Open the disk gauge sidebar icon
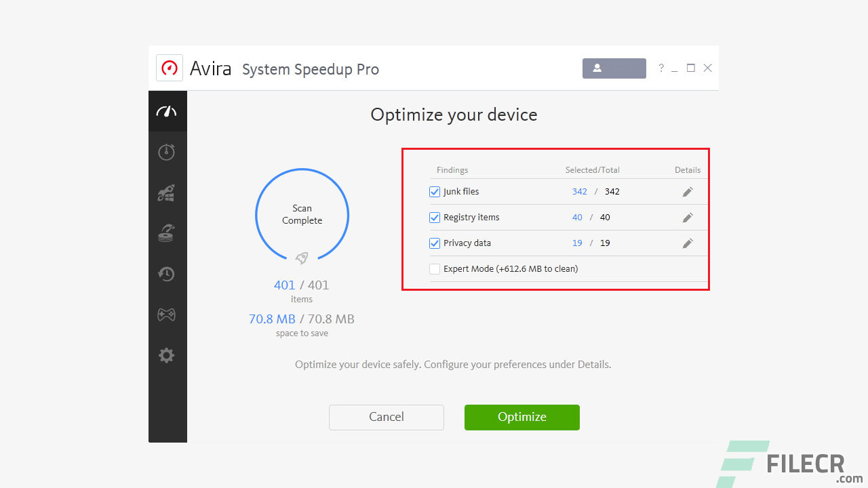868x488 pixels. coord(167,233)
